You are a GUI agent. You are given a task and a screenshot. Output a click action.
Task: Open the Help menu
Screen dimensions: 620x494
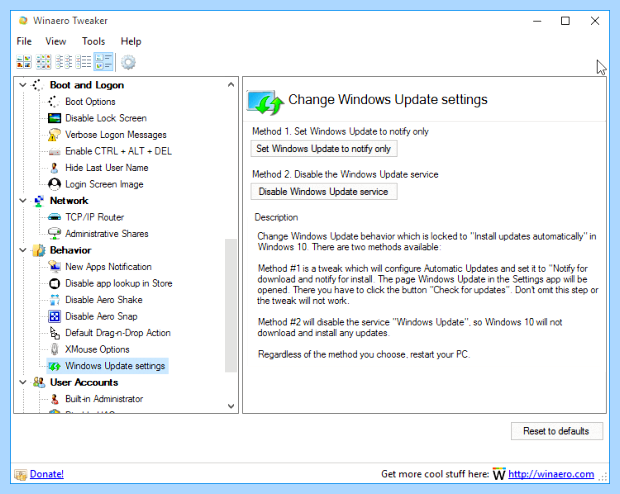[131, 42]
